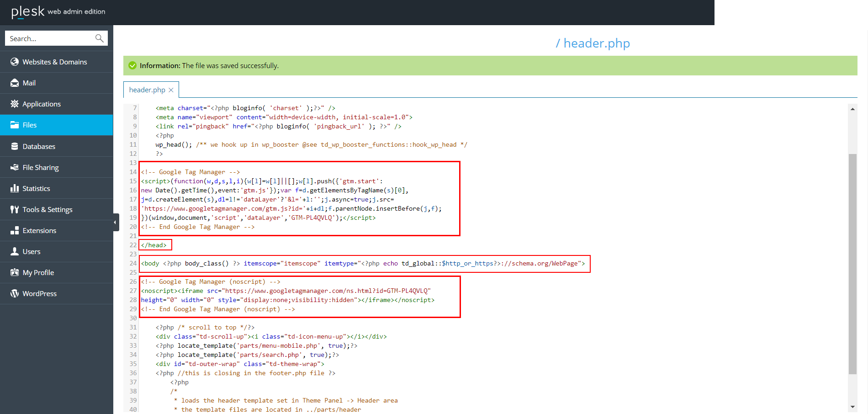
Task: Open the Files section
Action: (x=56, y=125)
